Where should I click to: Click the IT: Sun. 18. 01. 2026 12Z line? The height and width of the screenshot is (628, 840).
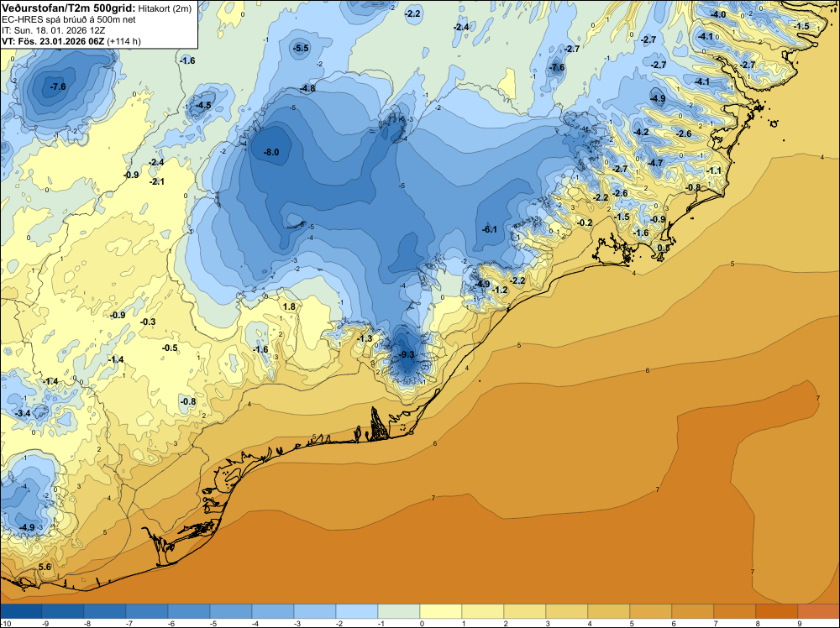pos(53,30)
